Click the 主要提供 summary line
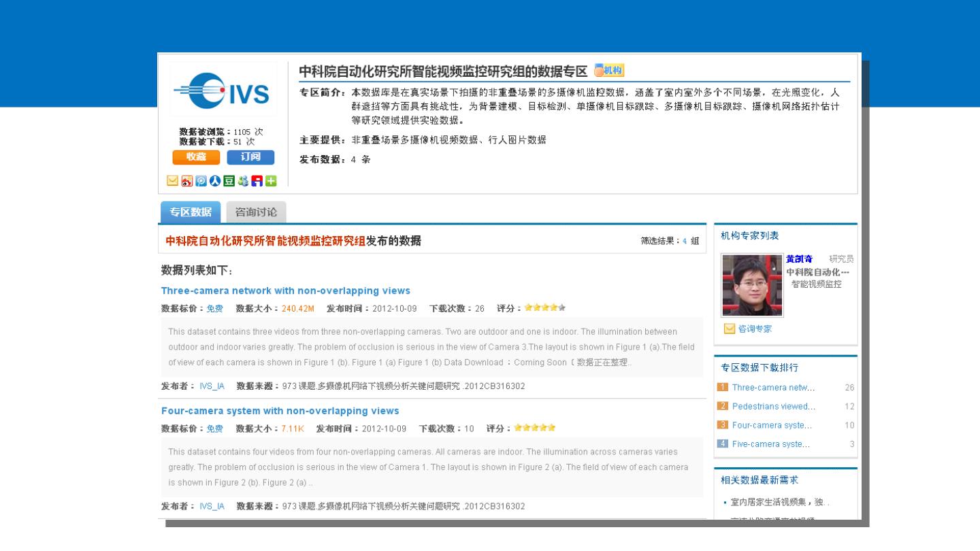The height and width of the screenshot is (551, 980). click(423, 140)
